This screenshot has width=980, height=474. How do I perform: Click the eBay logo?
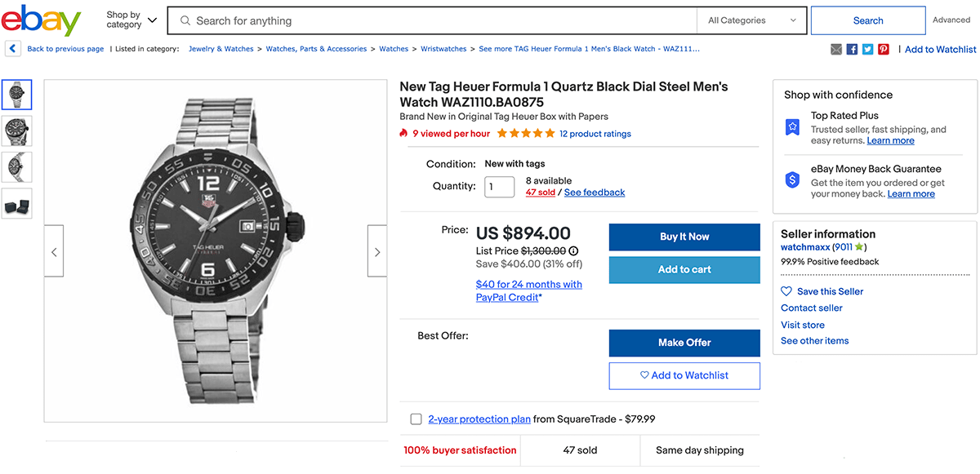pyautogui.click(x=41, y=20)
